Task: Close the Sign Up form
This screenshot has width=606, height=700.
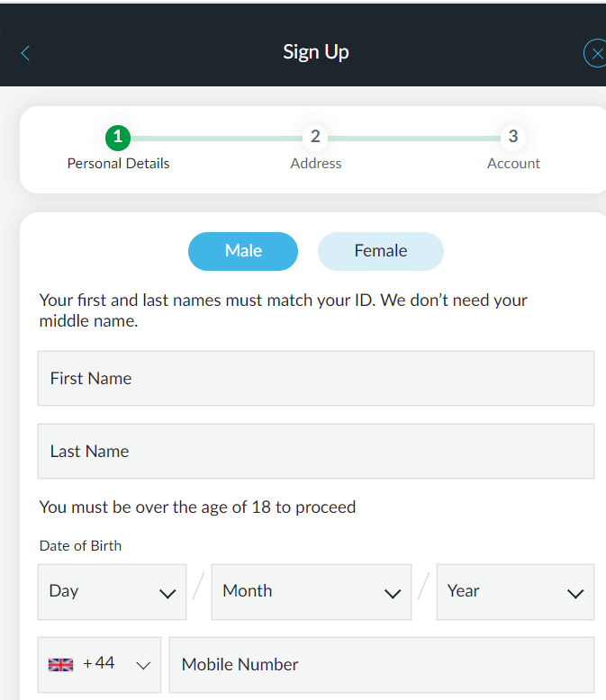Action: (x=594, y=54)
